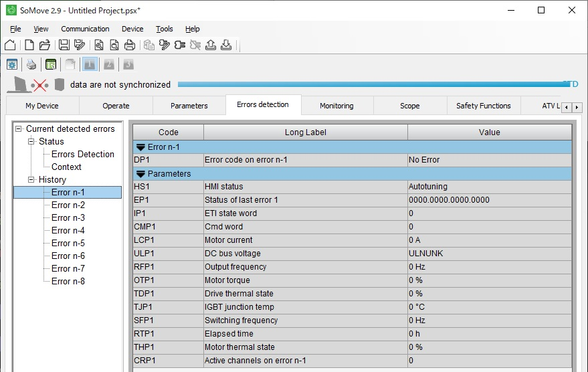Select configuration set 2 button
This screenshot has width=588, height=372.
click(x=109, y=64)
